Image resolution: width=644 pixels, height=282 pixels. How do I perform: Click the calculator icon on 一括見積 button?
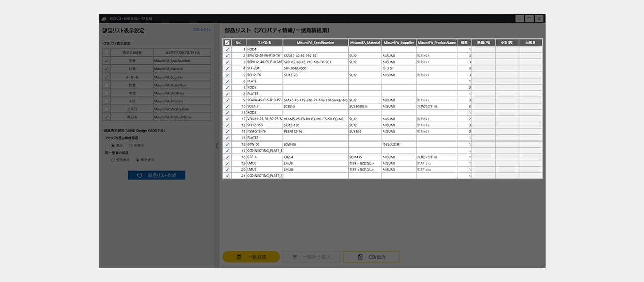point(239,257)
